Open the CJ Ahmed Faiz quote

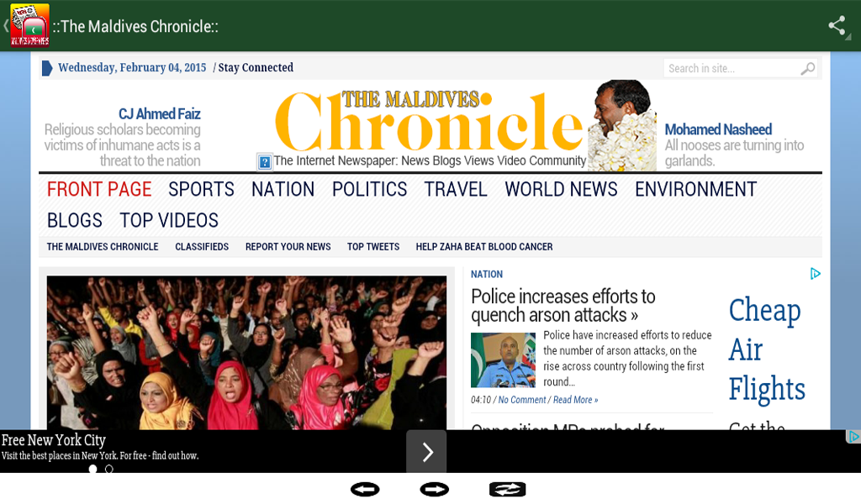coord(123,137)
